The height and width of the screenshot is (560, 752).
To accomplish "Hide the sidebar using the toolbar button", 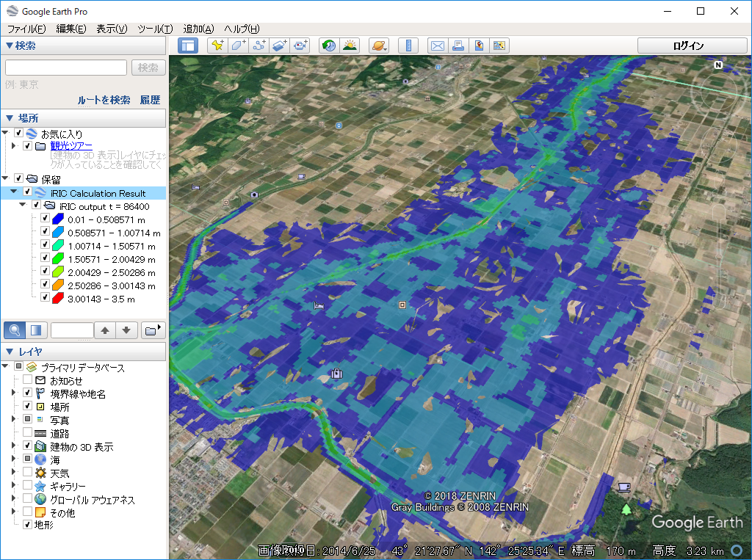I will click(x=188, y=46).
